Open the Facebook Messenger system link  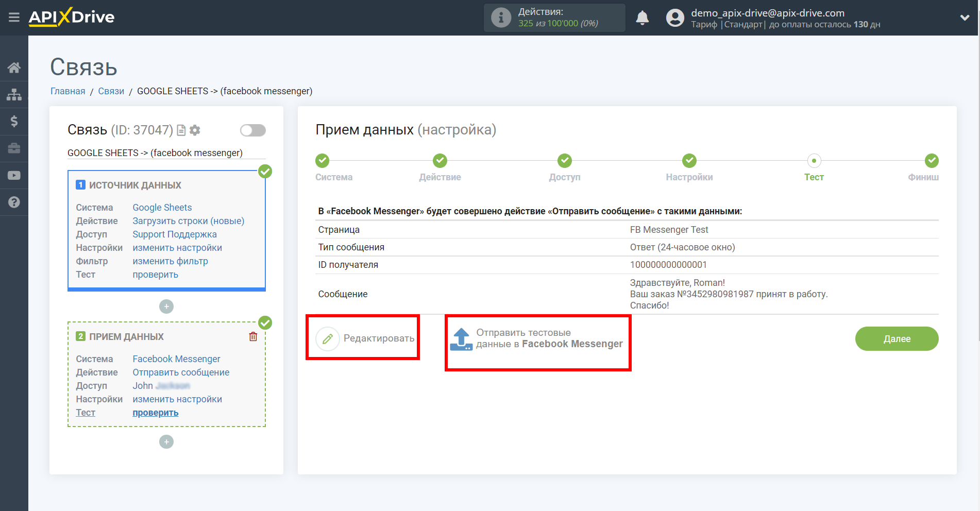176,359
